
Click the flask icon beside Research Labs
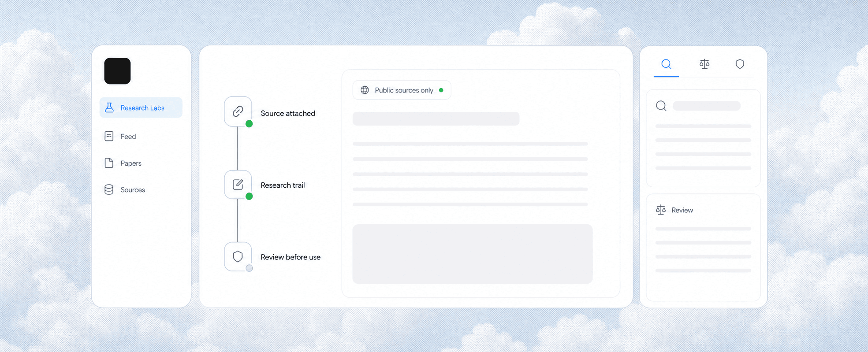tap(109, 107)
